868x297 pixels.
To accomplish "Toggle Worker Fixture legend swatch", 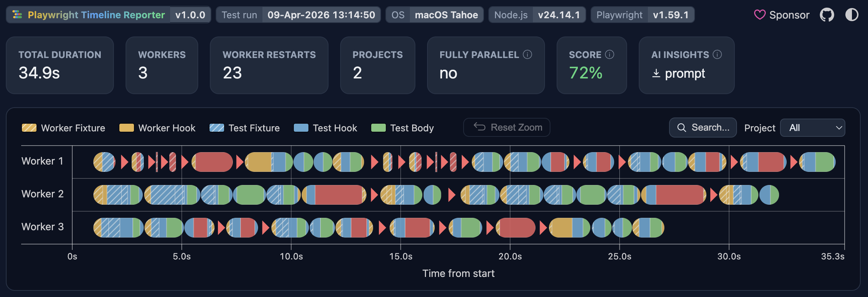I will (29, 128).
